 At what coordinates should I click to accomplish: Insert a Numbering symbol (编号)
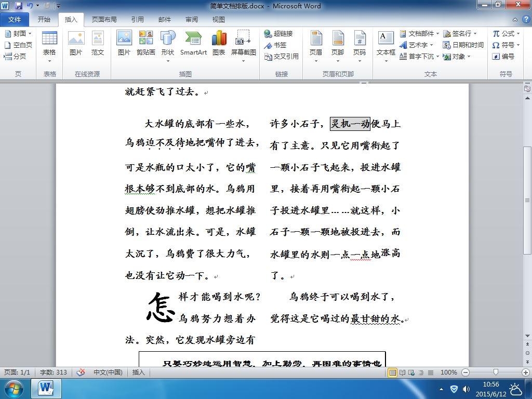tap(503, 56)
